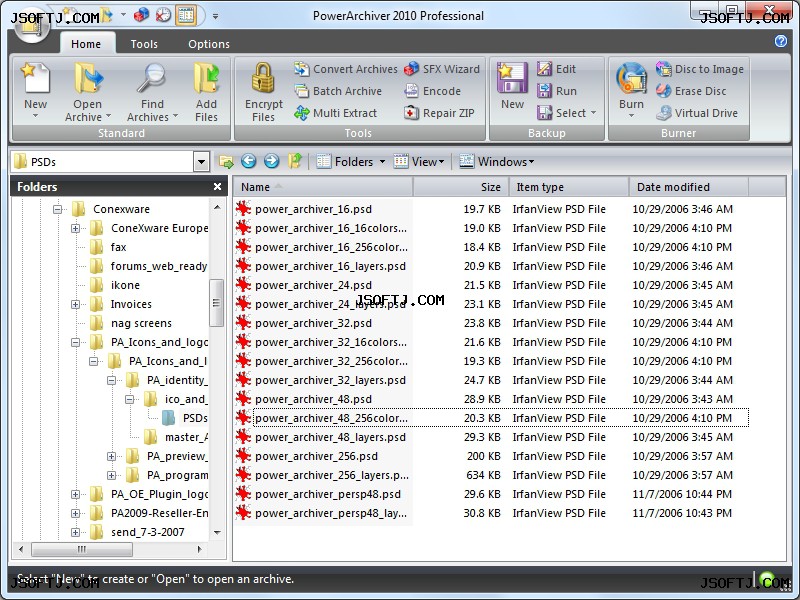Sort by the Item type column header
The image size is (800, 600).
tap(569, 187)
